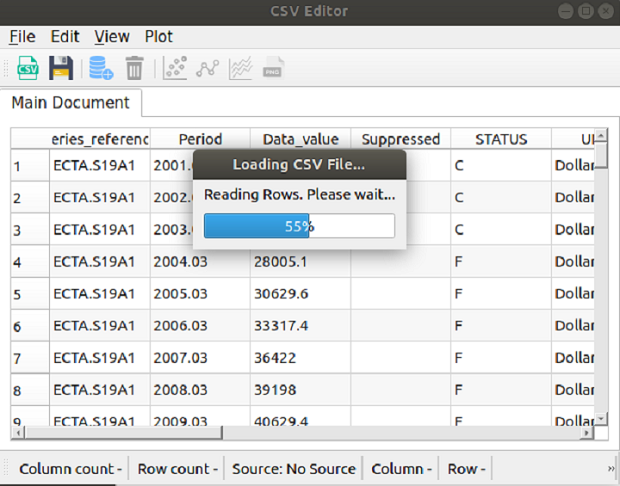Select the Period column header
Viewport: 620px width, 486px height.
(200, 139)
